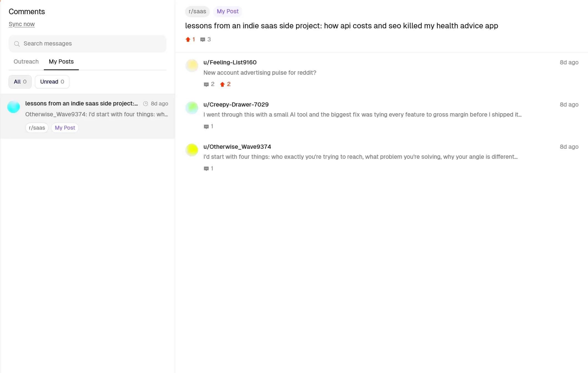Switch to the My Posts tab
588x373 pixels.
click(x=61, y=62)
